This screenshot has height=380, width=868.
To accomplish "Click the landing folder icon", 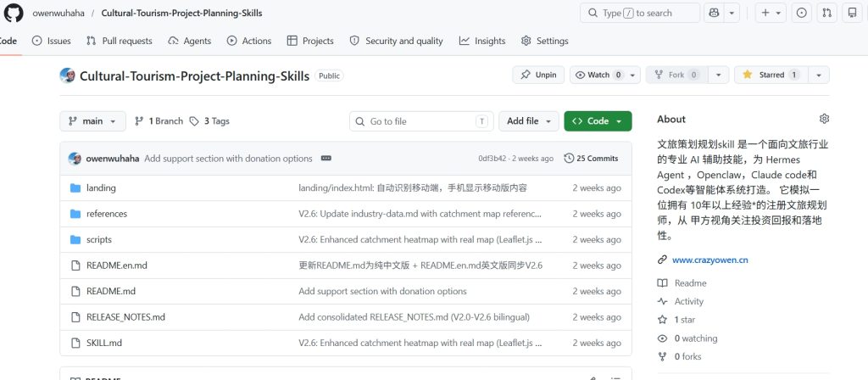I will tap(75, 187).
